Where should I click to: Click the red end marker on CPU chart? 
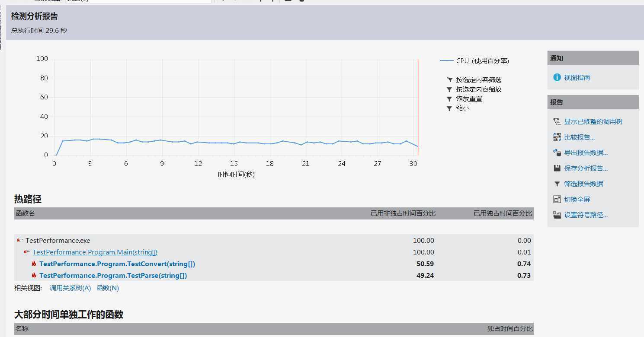(x=418, y=107)
